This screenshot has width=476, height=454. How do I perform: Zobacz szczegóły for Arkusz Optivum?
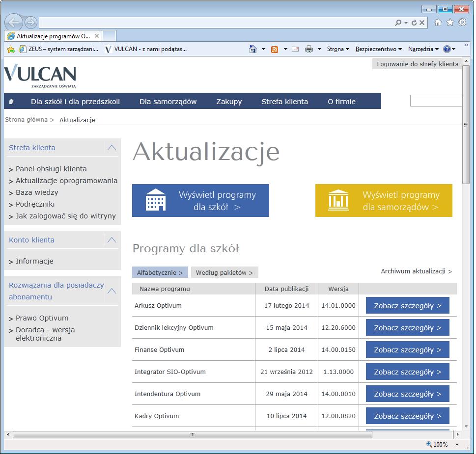point(407,305)
